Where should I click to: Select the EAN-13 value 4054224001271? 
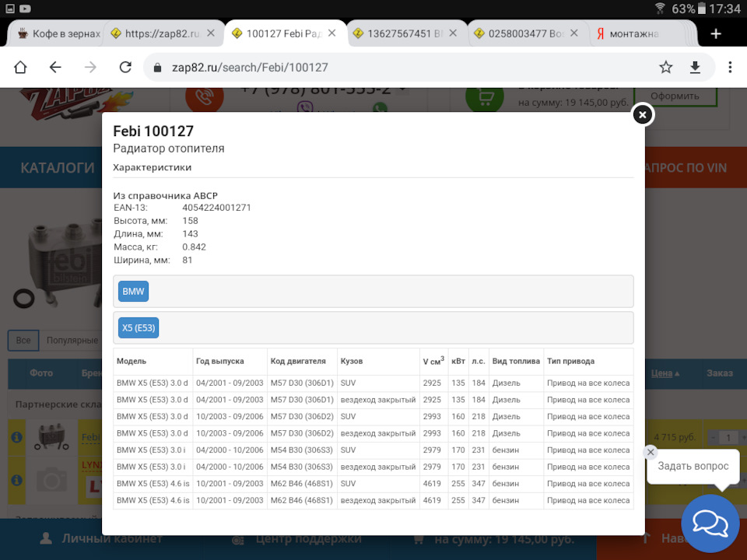pyautogui.click(x=216, y=208)
